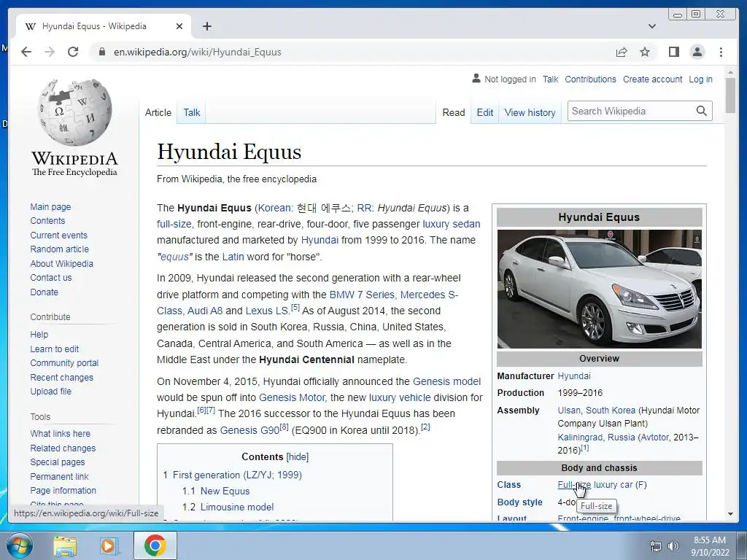
Task: Open Chrome side panel
Action: [x=673, y=52]
